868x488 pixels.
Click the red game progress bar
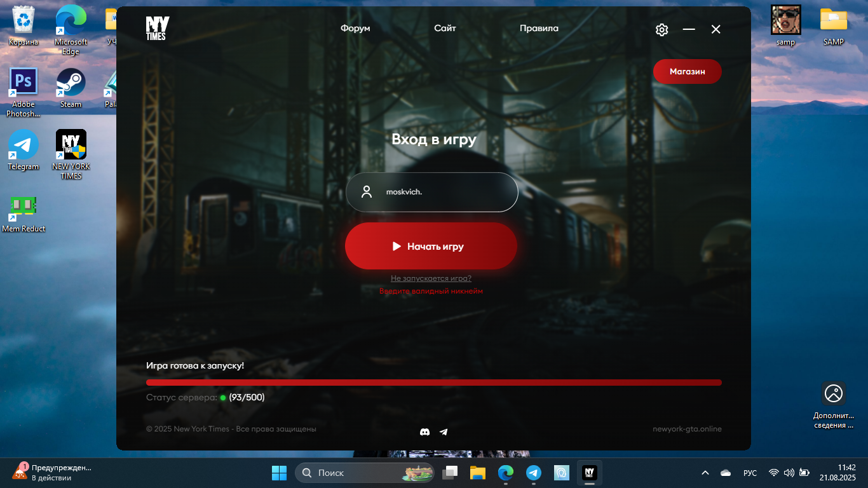tap(433, 383)
